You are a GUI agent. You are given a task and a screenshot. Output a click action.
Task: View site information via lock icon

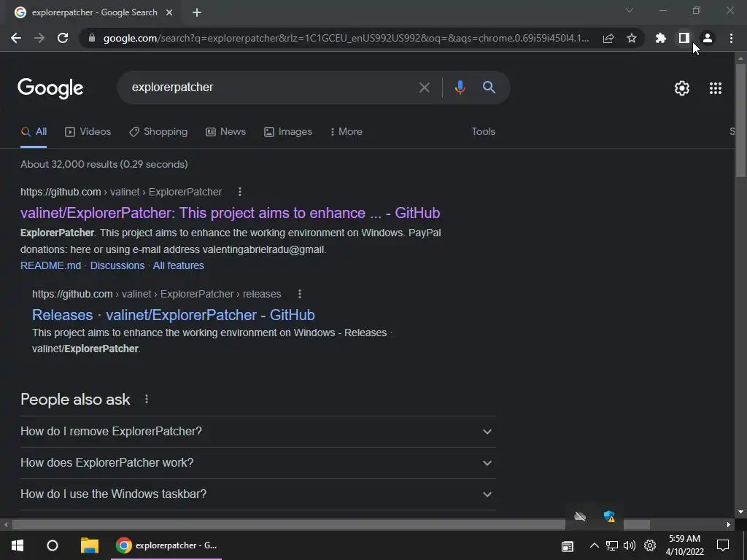click(91, 38)
